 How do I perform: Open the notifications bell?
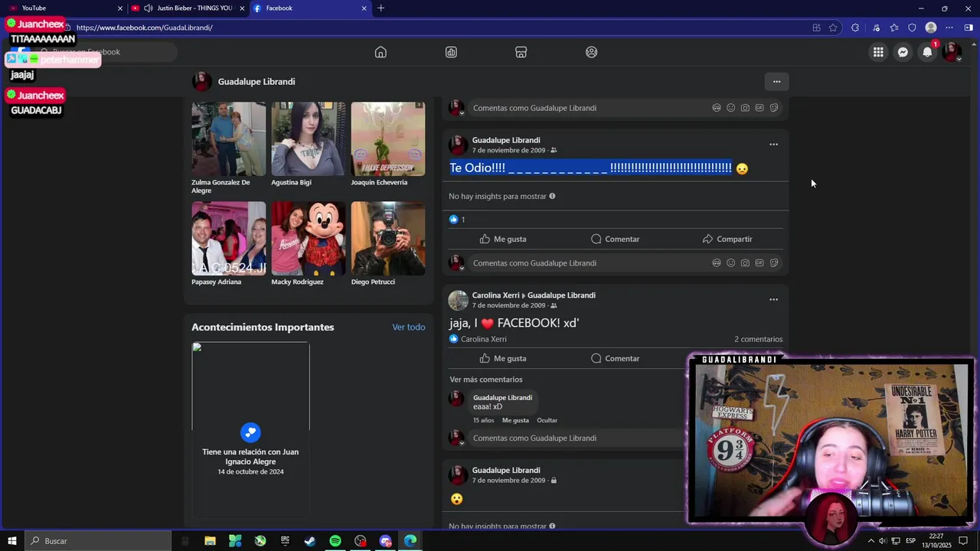pyautogui.click(x=927, y=52)
